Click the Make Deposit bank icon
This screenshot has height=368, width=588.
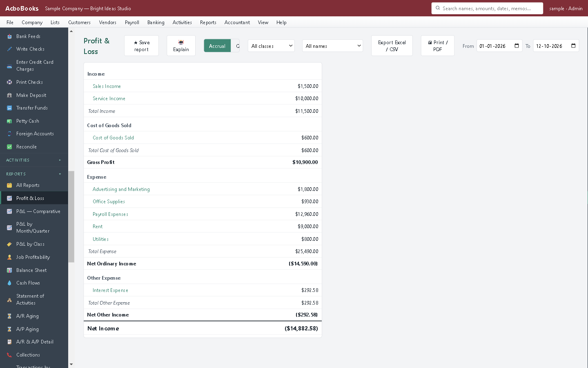click(9, 95)
